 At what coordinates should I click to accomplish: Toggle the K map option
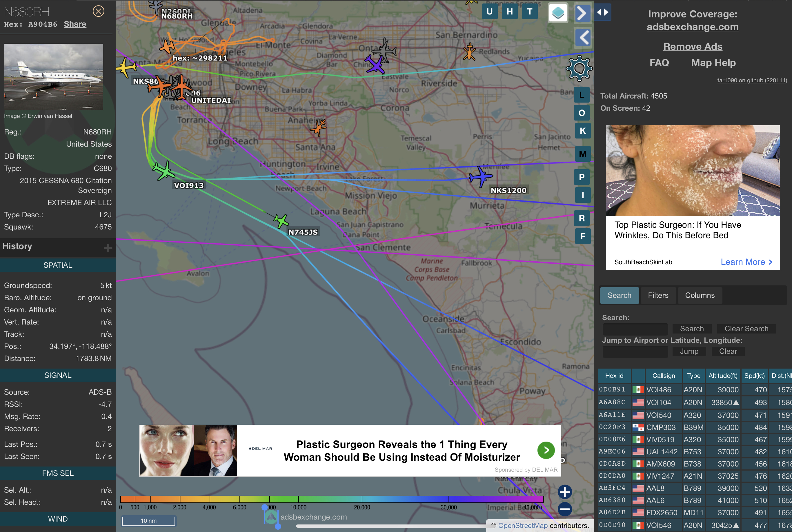coord(583,131)
